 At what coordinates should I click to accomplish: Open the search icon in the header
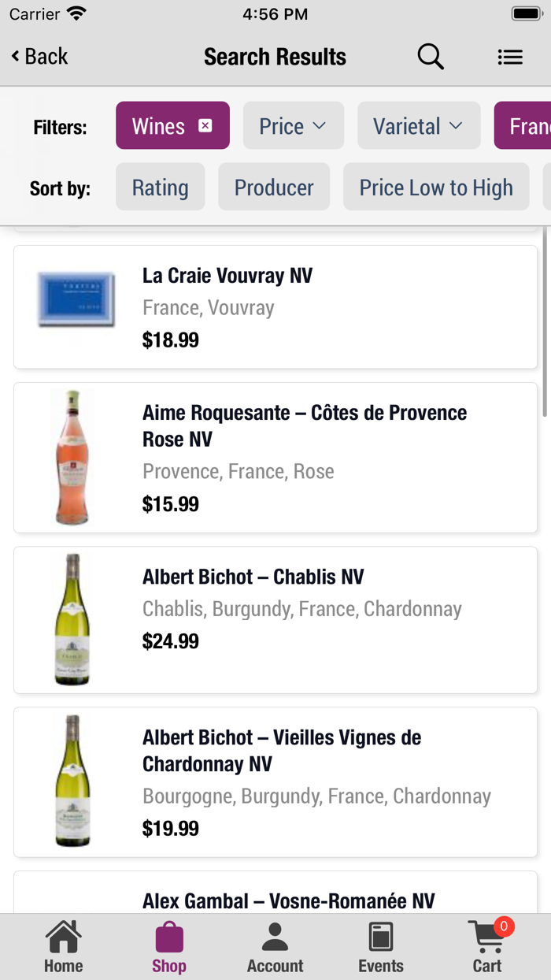click(430, 56)
